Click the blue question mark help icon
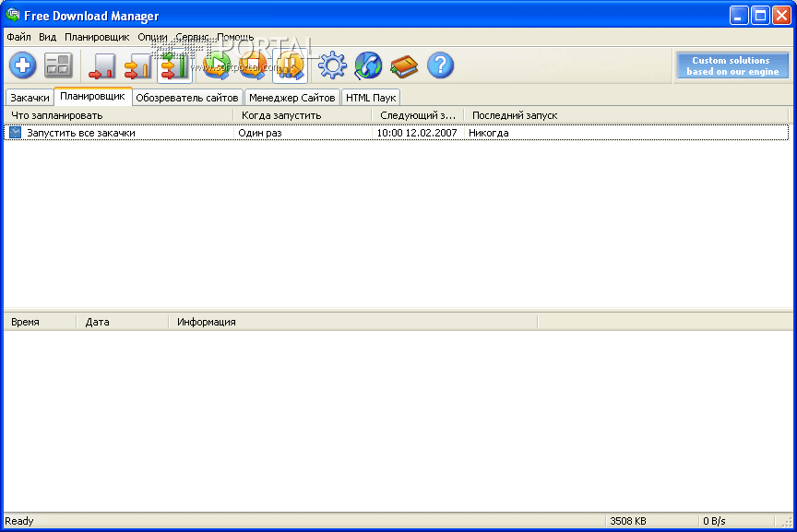The image size is (797, 532). click(441, 65)
